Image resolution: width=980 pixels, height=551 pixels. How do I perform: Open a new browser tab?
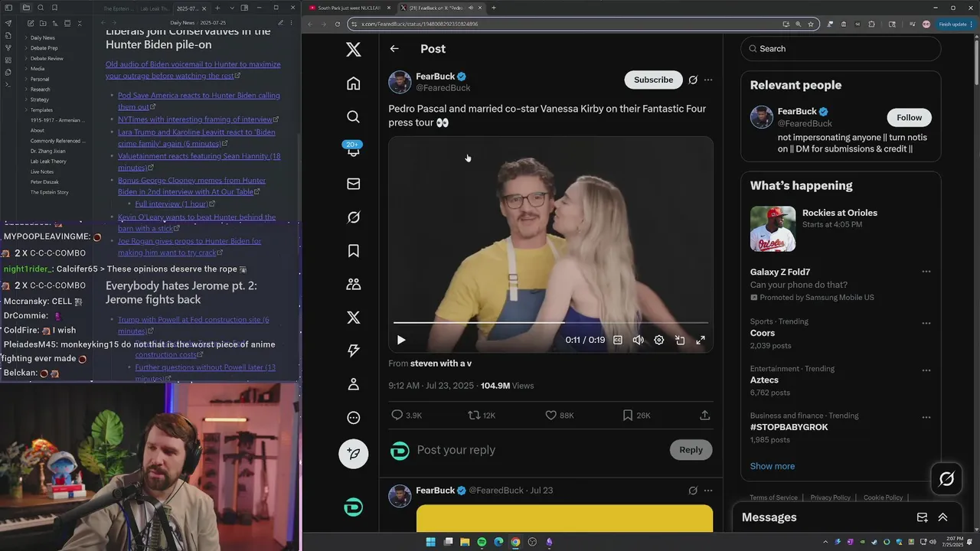[x=493, y=8]
